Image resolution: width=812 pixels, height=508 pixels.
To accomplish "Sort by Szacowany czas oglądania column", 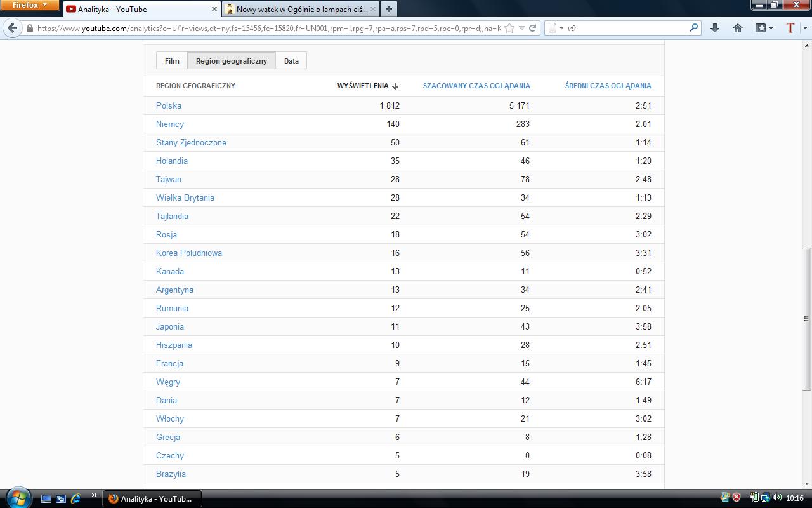I will coord(476,86).
